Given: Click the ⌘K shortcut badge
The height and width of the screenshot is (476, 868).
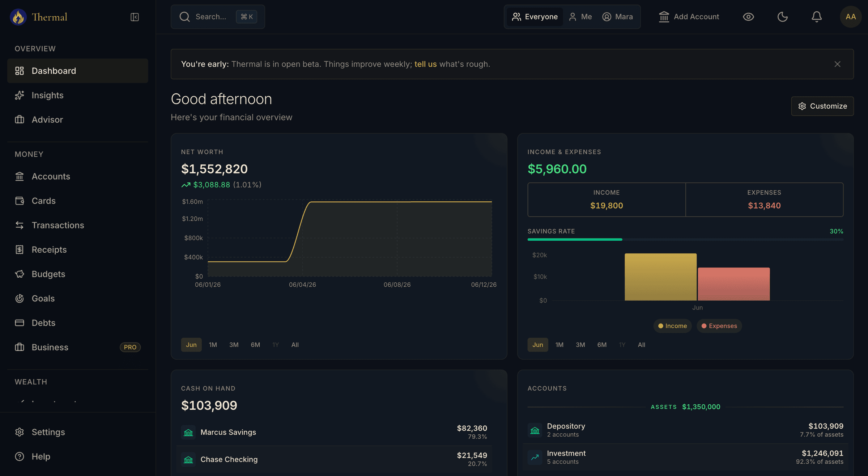Looking at the screenshot, I should click(x=247, y=17).
